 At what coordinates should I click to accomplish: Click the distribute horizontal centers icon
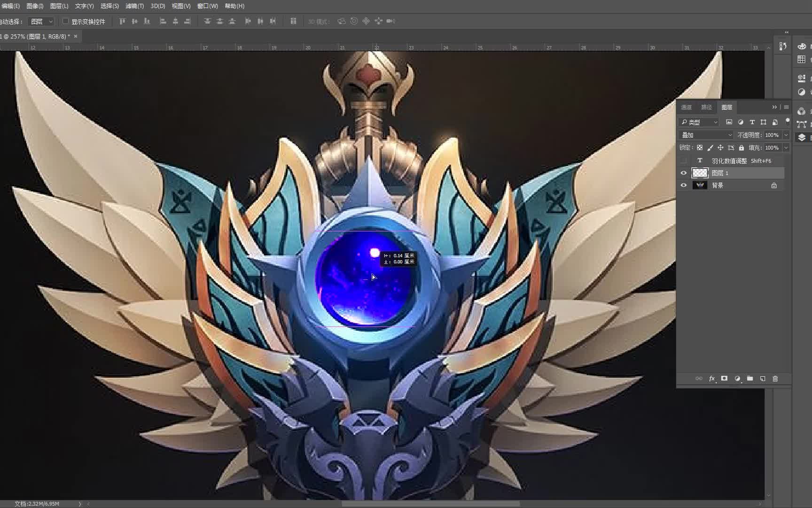tap(260, 21)
